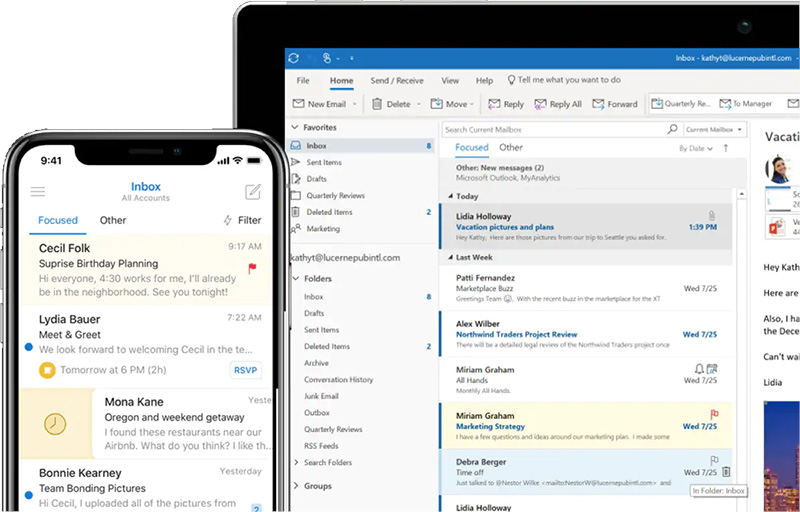Image resolution: width=800 pixels, height=512 pixels.
Task: Collapse the Favorites section
Action: (294, 128)
